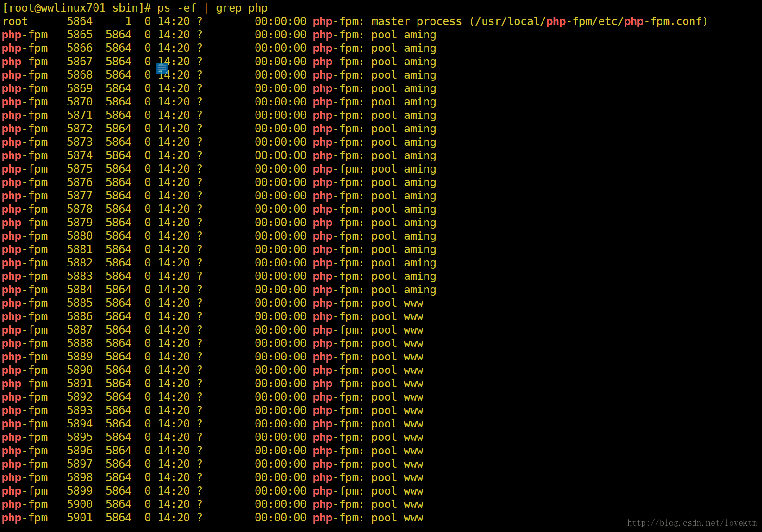Click start time '14:20' in PID 5880 row
The width and height of the screenshot is (762, 532).
pyautogui.click(x=174, y=236)
